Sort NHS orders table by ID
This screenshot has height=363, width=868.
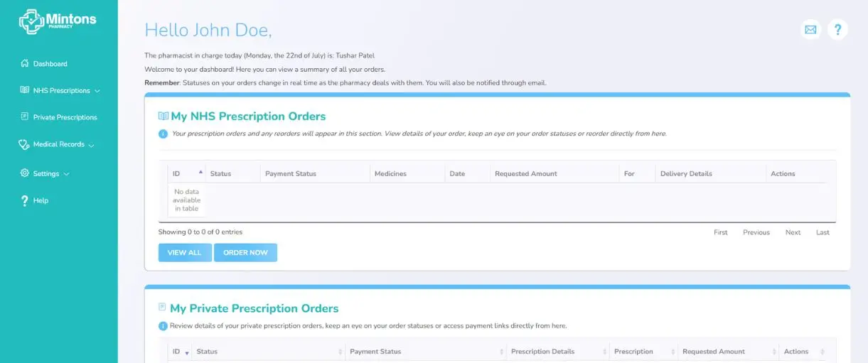[x=186, y=173]
